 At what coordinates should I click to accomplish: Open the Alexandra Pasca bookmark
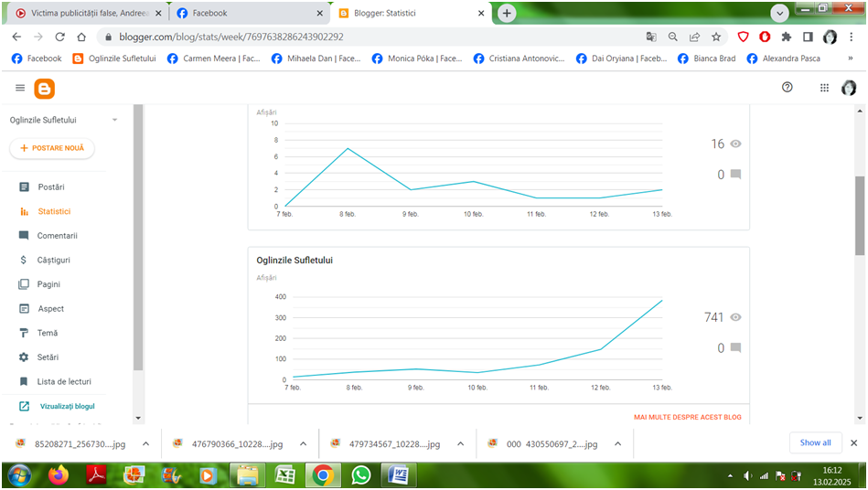click(x=784, y=59)
